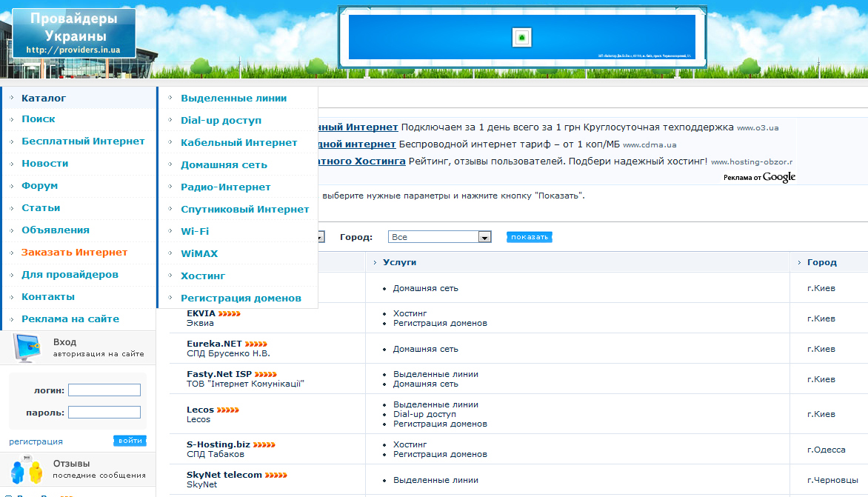
Task: Click the green icon in the banner ad
Action: 521,37
